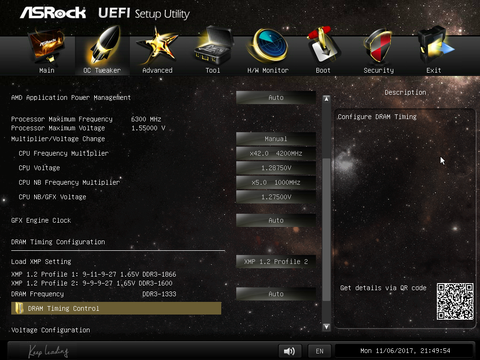Screen dimensions: 480x360
Task: Open Multiplier/Voltage Change Manual dropdown
Action: click(276, 139)
